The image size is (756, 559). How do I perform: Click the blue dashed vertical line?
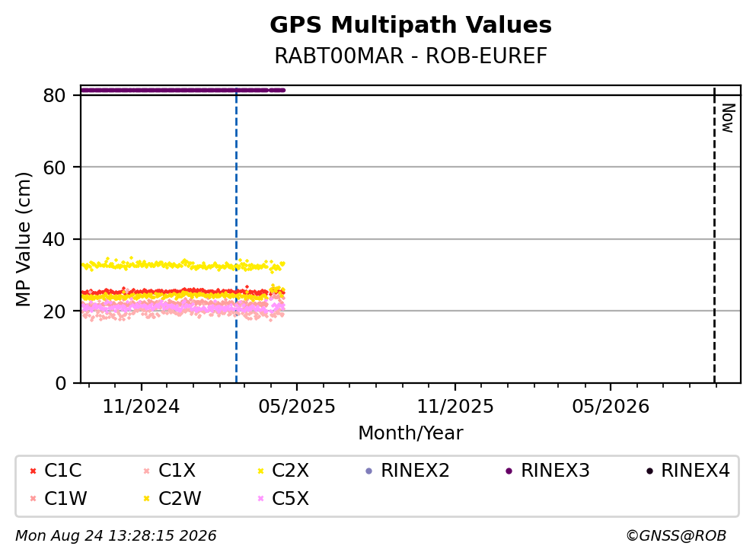236,236
